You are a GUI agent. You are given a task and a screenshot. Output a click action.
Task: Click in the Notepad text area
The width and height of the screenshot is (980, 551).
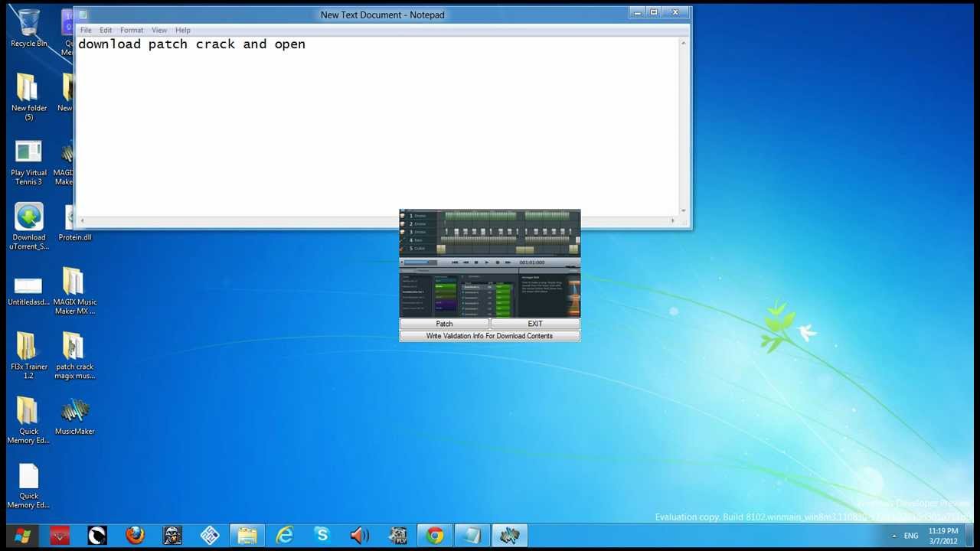(x=377, y=126)
